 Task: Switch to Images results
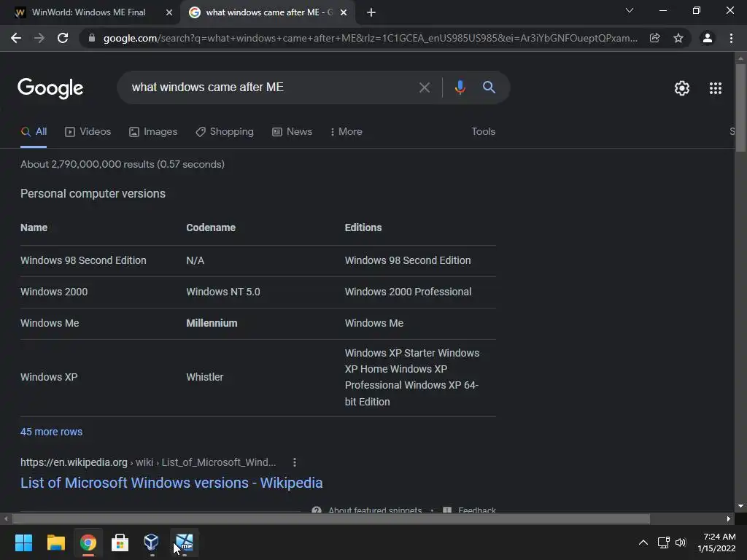153,132
